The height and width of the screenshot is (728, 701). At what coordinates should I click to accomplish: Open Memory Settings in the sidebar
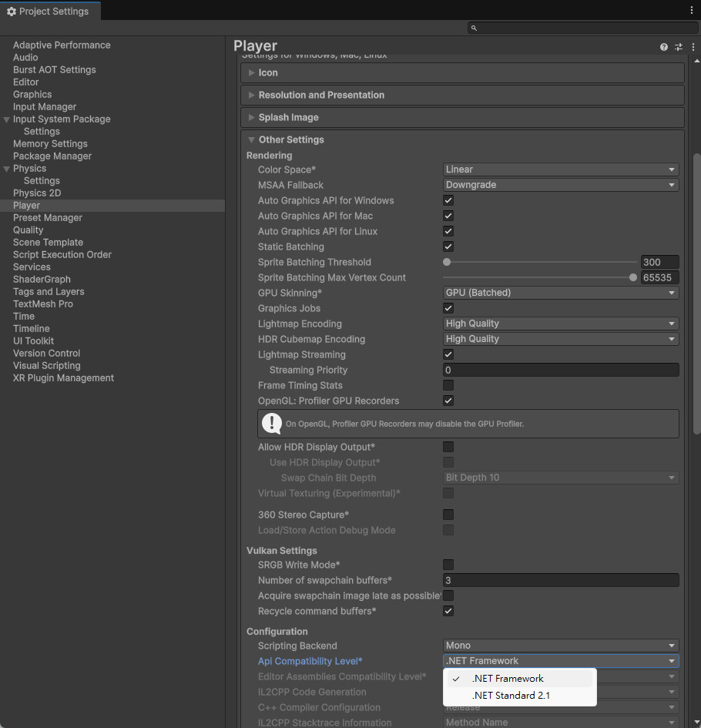pyautogui.click(x=50, y=144)
